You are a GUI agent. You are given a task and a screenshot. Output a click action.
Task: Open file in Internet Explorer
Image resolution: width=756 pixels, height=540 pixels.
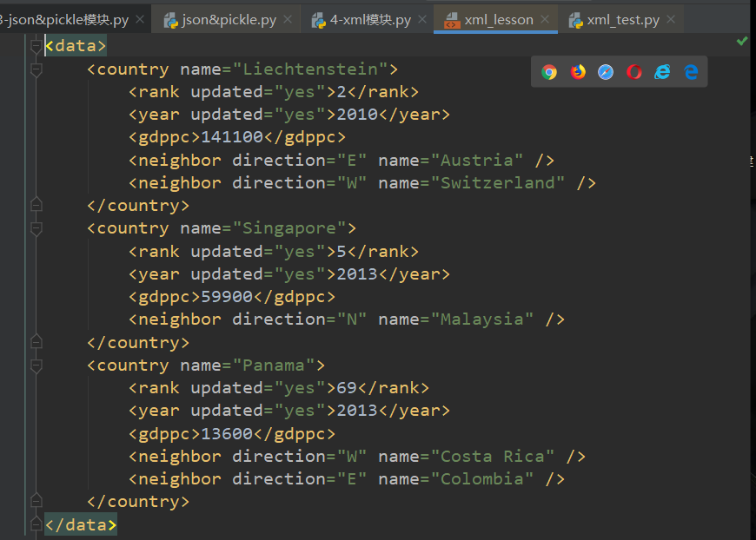(662, 72)
